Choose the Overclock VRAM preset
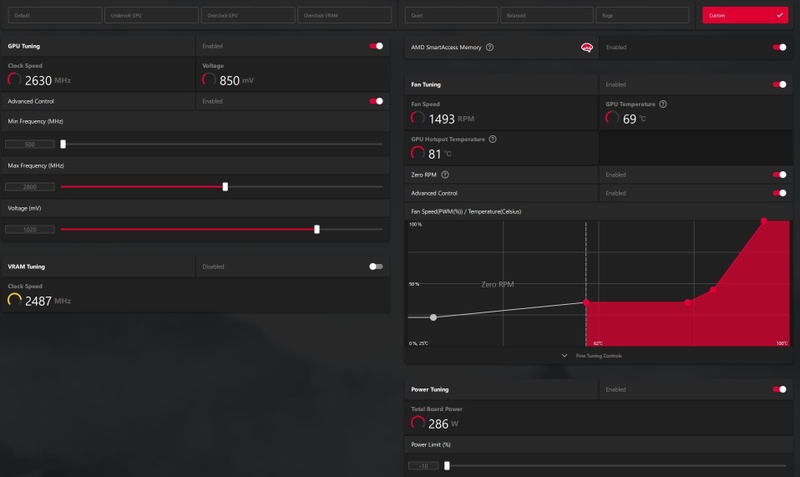Viewport: 800px width, 477px height. click(344, 15)
